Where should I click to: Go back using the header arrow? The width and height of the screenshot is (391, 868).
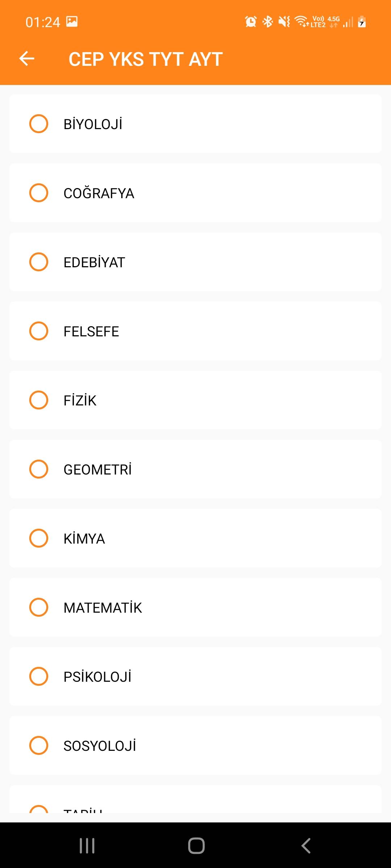click(x=27, y=59)
